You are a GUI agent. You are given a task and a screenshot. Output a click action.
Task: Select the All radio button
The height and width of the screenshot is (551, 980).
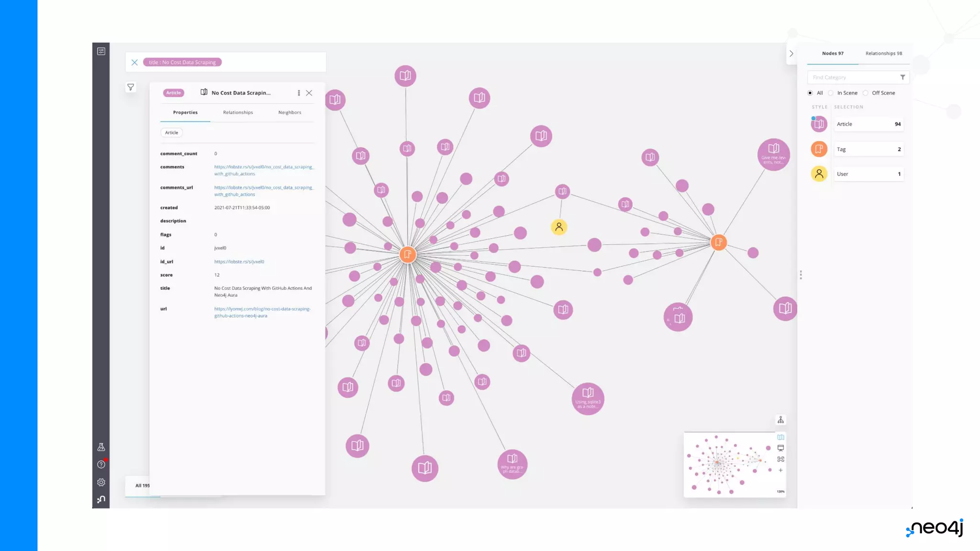(x=810, y=93)
